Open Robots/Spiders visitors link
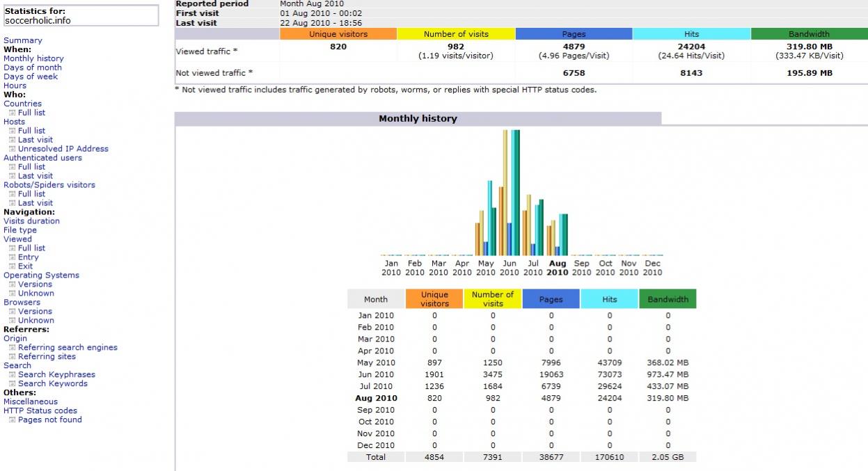This screenshot has height=471, width=868. pos(49,185)
